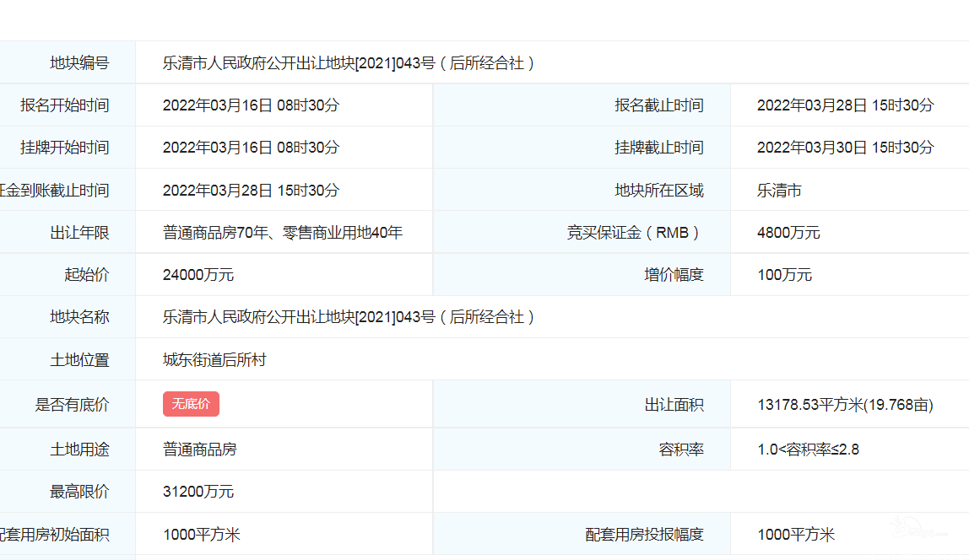
Task: Click the 配套用房投报幅度 label
Action: tap(644, 535)
